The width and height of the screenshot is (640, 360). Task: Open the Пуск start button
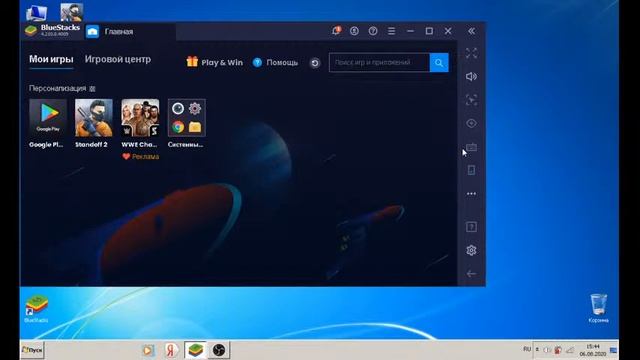pos(32,350)
